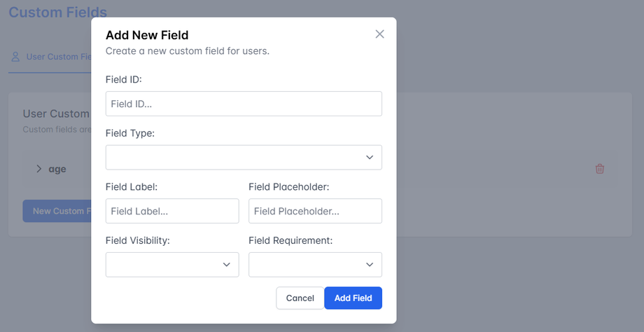Click the user icon on Custom Fields tab
Image resolution: width=644 pixels, height=332 pixels.
[15, 57]
